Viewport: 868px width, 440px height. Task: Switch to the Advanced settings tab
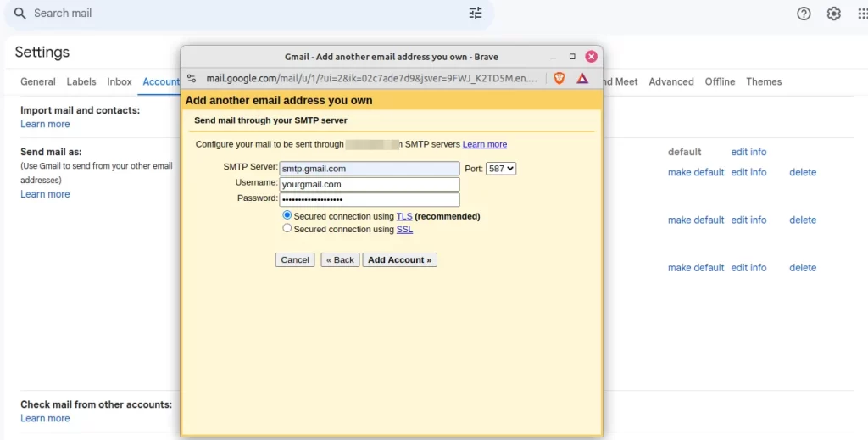(671, 82)
